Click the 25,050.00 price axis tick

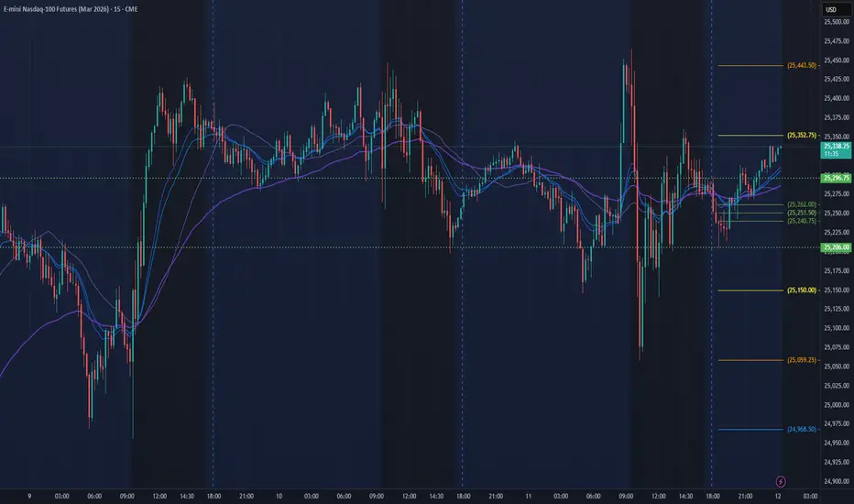pyautogui.click(x=837, y=367)
